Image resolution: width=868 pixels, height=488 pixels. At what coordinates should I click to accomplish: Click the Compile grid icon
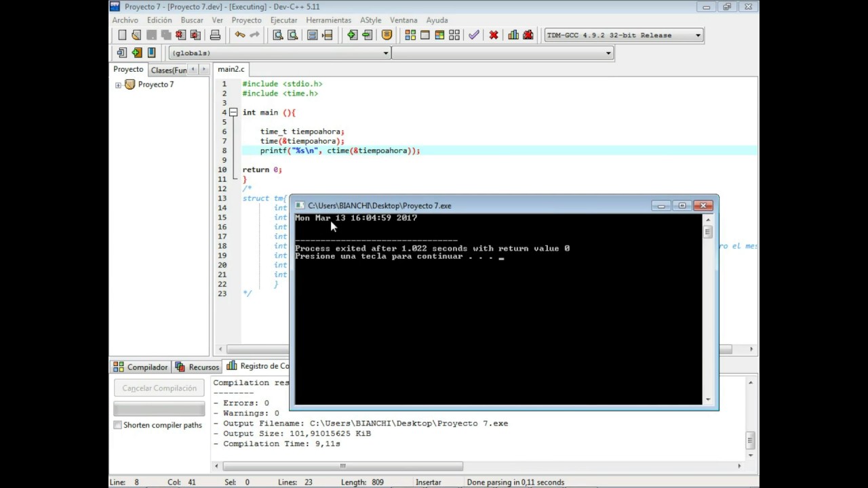pyautogui.click(x=410, y=35)
